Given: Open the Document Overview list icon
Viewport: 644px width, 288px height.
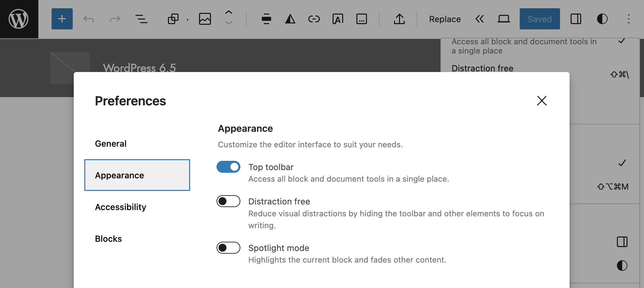Looking at the screenshot, I should [x=141, y=19].
